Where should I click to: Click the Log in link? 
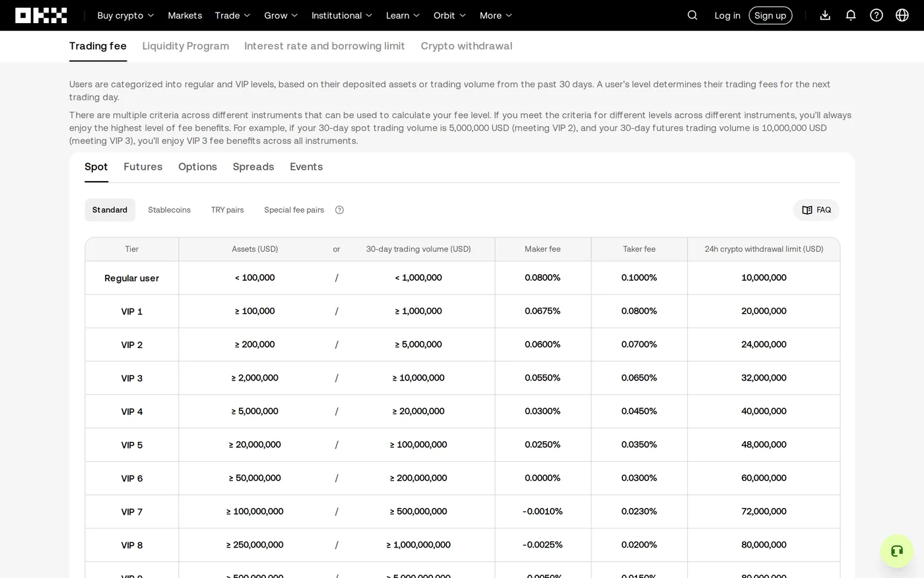click(x=727, y=15)
